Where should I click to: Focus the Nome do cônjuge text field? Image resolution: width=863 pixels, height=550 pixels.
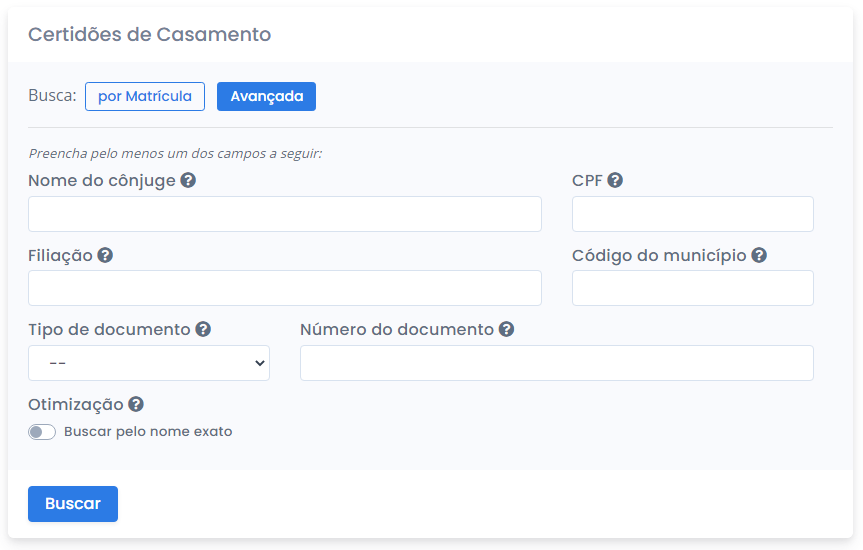(x=285, y=214)
